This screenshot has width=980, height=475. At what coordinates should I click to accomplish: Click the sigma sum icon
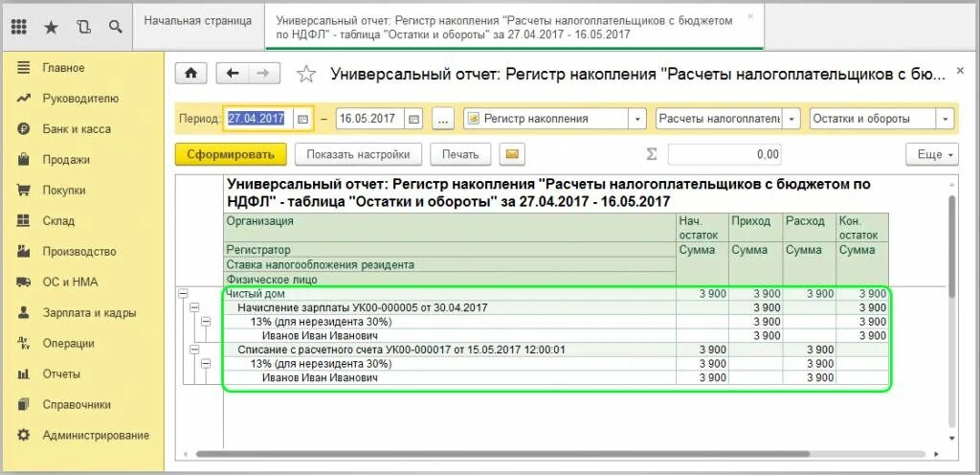(651, 154)
